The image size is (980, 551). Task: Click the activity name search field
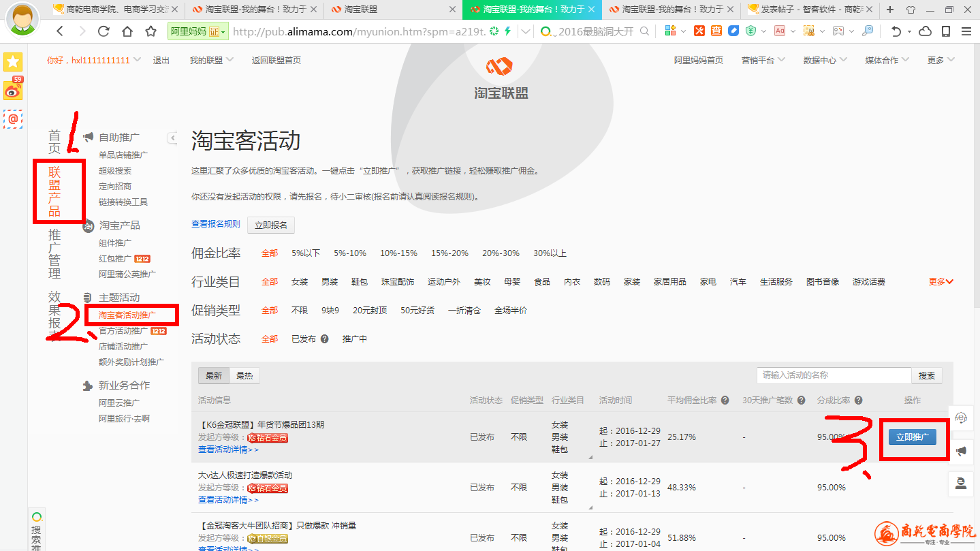point(834,375)
